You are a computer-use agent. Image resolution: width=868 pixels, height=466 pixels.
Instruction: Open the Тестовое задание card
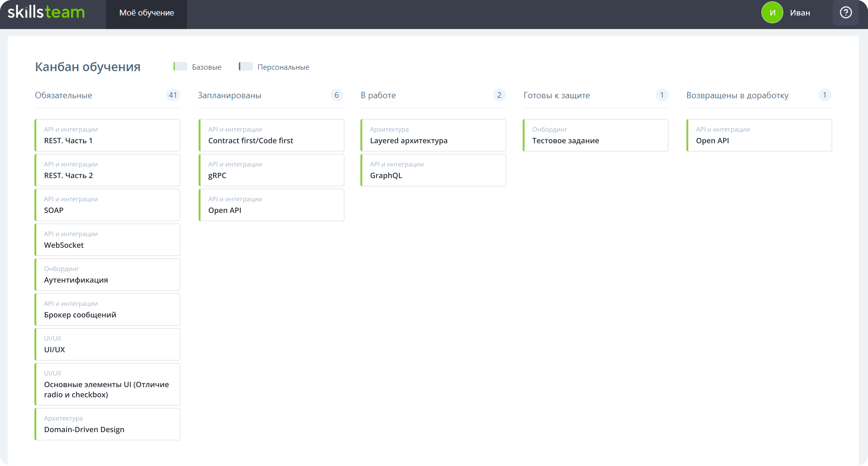pos(596,135)
